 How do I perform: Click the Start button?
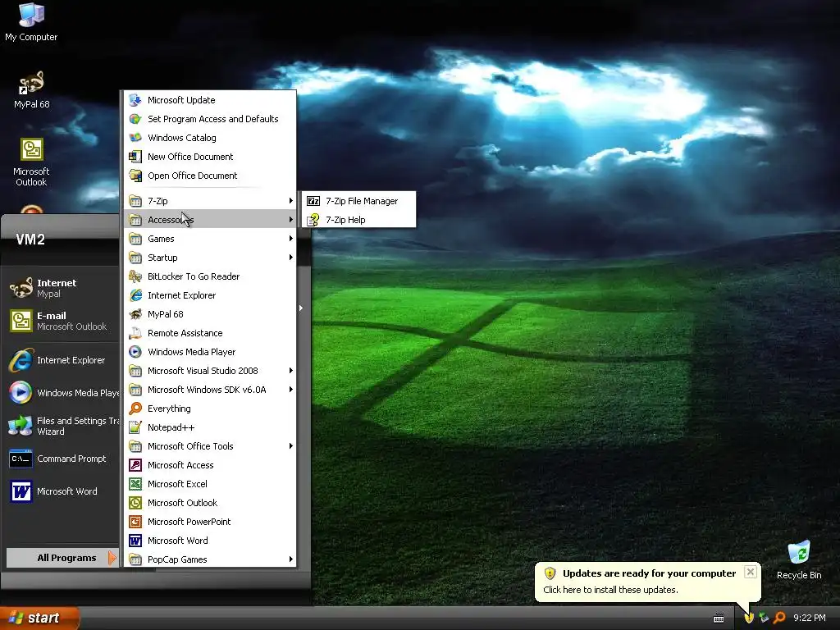point(39,618)
